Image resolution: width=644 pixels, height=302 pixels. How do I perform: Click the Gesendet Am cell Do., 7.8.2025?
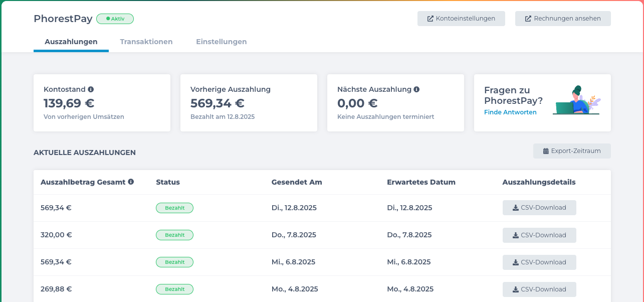tap(293, 235)
